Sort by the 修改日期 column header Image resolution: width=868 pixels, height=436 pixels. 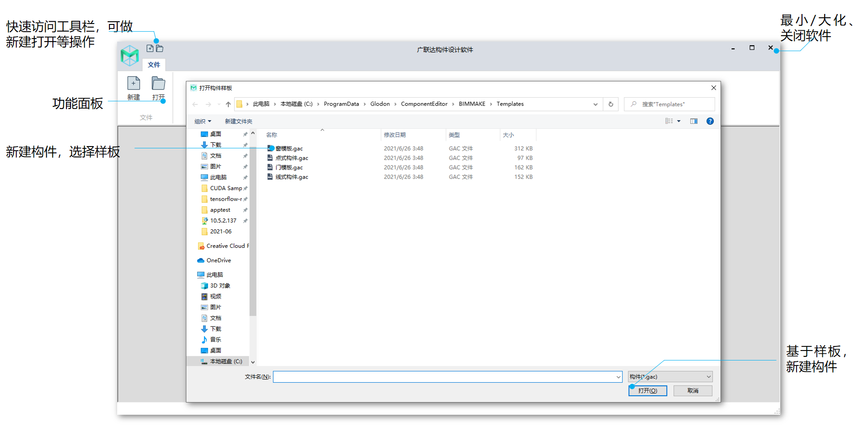[394, 135]
